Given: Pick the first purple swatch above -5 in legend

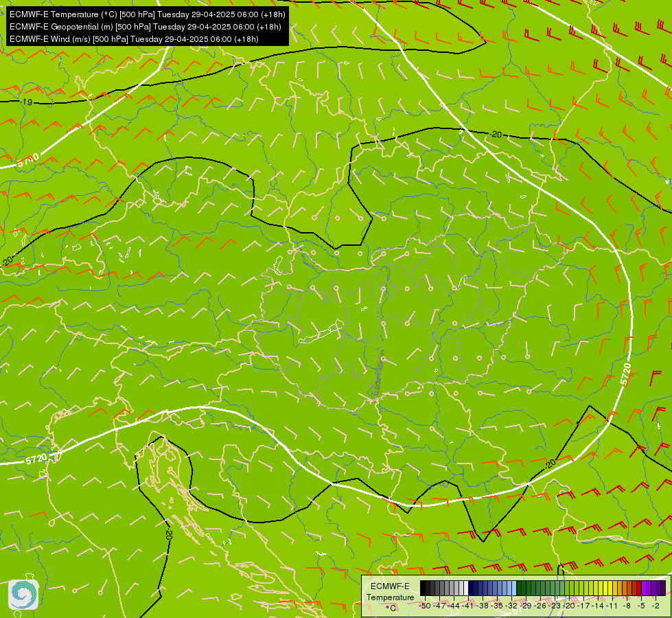Looking at the screenshot, I should coord(644,588).
